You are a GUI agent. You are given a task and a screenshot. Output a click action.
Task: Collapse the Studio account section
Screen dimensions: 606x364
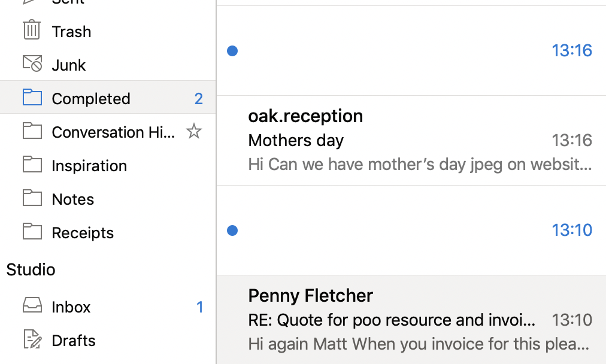coord(31,269)
